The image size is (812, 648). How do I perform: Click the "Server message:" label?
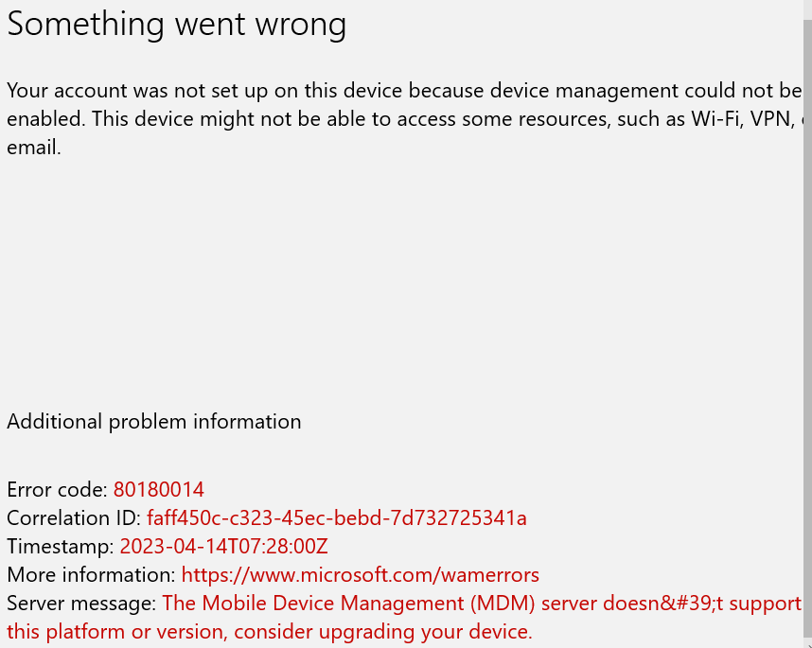click(x=81, y=604)
